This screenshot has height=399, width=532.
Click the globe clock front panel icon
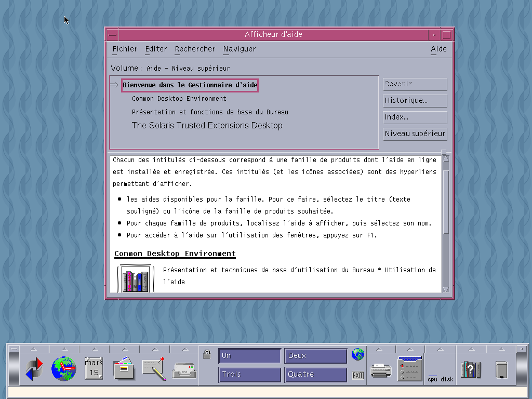pos(64,369)
